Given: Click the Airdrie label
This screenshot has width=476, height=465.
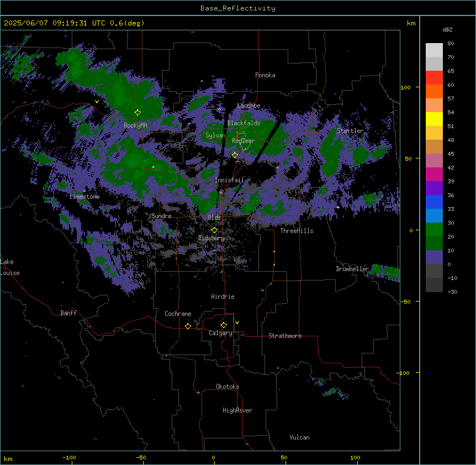Looking at the screenshot, I should (223, 297).
